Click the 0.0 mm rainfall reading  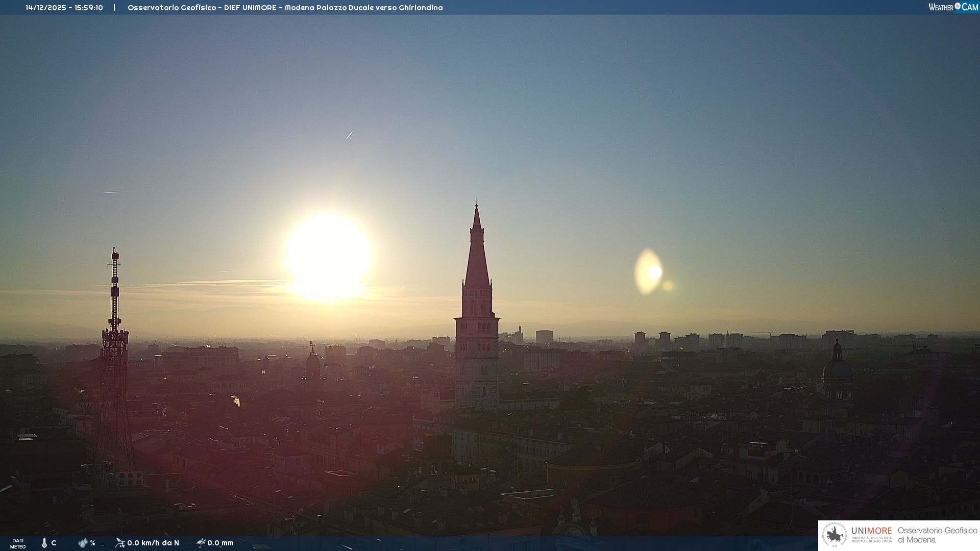point(220,543)
